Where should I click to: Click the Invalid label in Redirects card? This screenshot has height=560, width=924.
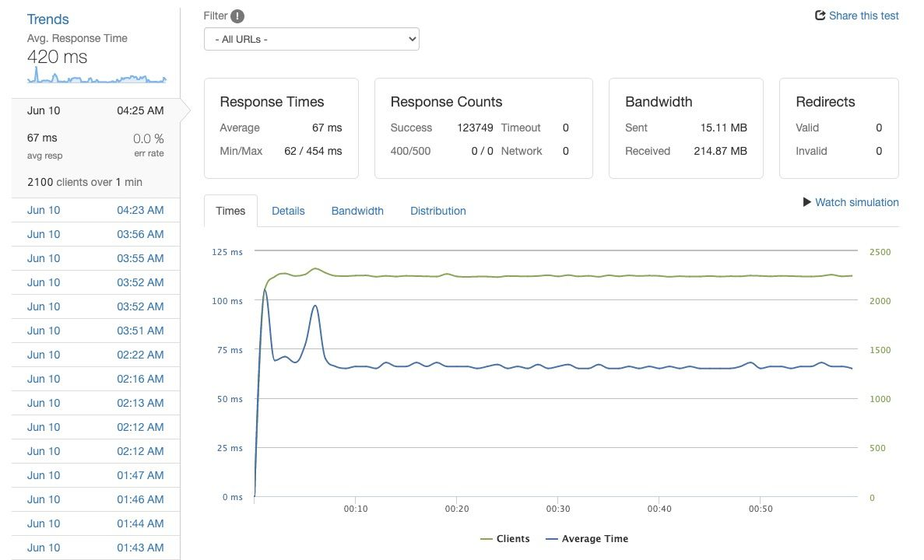[811, 152]
